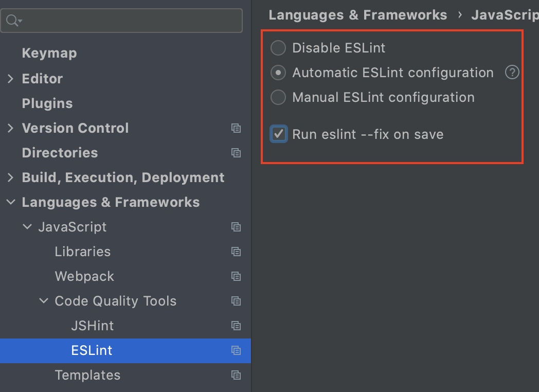Viewport: 539px width, 392px height.
Task: Expand the Version Control section
Action: point(10,128)
